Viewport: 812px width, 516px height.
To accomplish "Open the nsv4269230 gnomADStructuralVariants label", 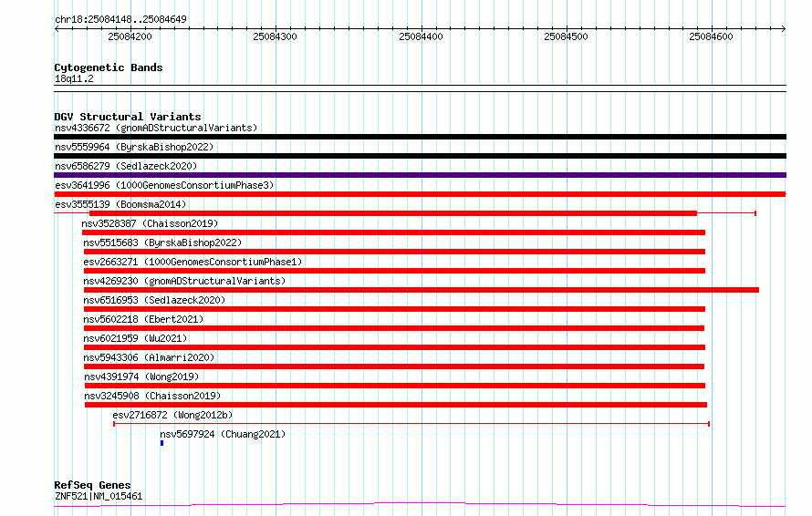I will click(x=184, y=281).
